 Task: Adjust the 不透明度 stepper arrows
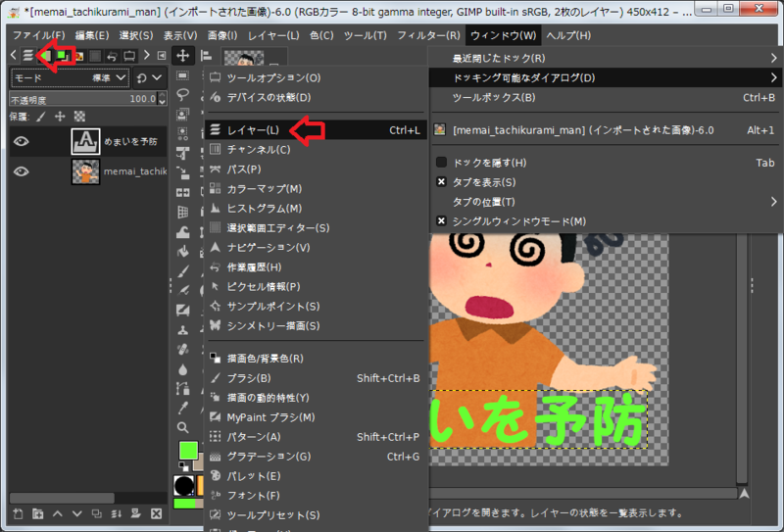click(162, 99)
